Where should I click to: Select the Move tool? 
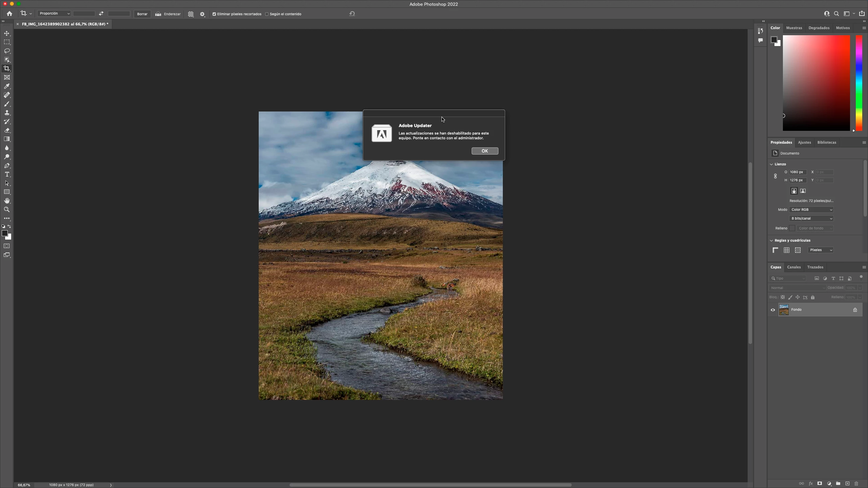pos(7,33)
